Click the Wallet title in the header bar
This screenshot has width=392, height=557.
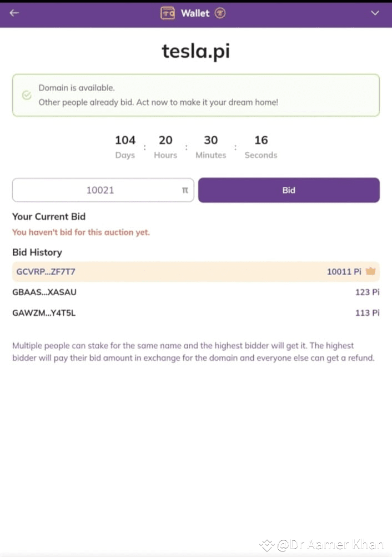tap(195, 13)
